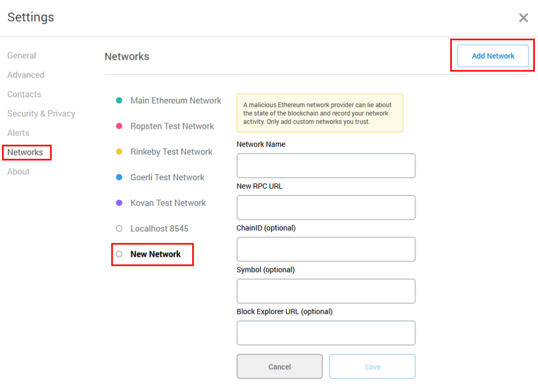Open the Alerts settings page
The height and width of the screenshot is (392, 538).
click(18, 133)
